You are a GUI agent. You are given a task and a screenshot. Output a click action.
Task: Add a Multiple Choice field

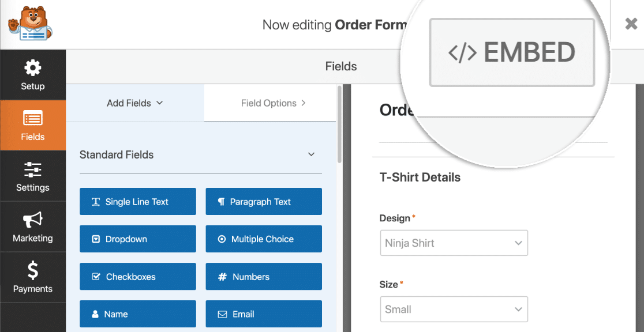[264, 239]
